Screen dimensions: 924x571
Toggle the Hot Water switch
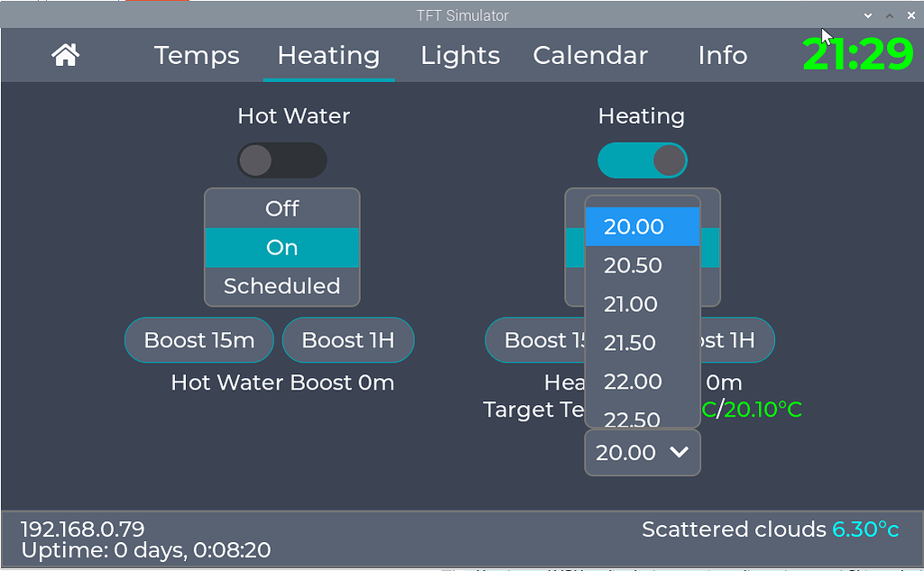[282, 161]
